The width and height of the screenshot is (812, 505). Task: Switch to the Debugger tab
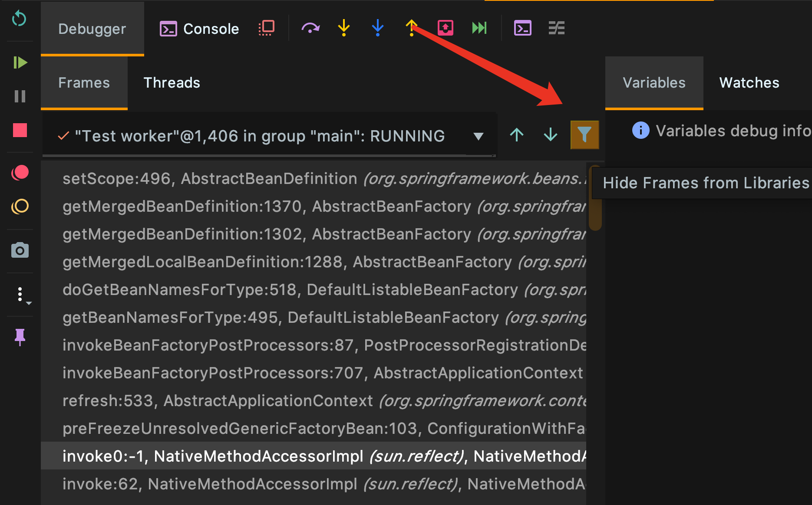click(92, 29)
